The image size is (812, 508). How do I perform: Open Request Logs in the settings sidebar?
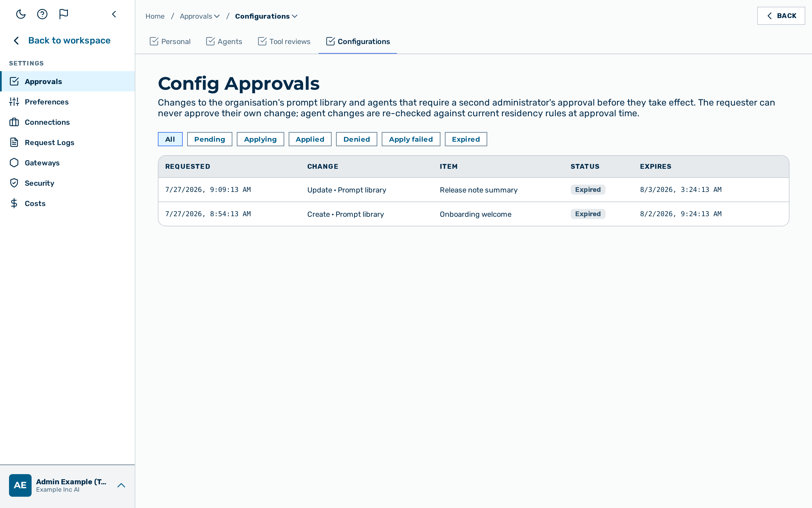coord(67,143)
